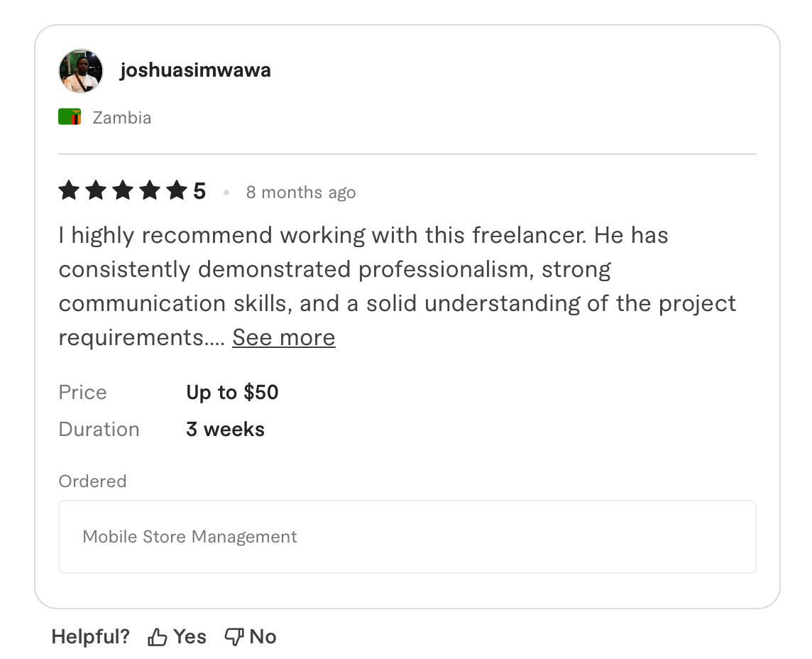
Task: Select the 8 months ago timestamp
Action: [x=301, y=192]
